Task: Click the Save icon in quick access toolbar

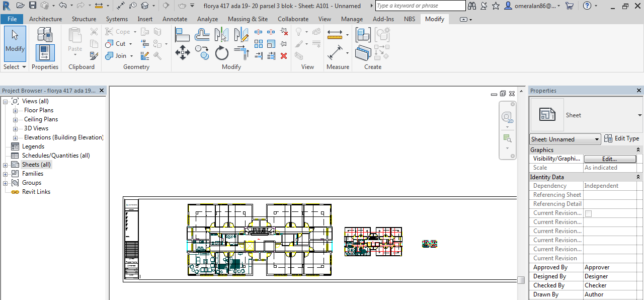Action: coord(33,6)
